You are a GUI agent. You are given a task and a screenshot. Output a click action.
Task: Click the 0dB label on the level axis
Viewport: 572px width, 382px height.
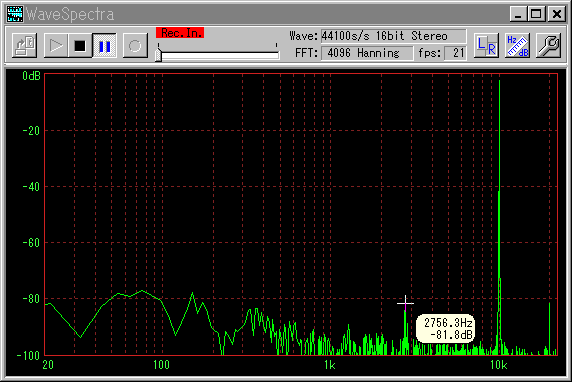31,76
